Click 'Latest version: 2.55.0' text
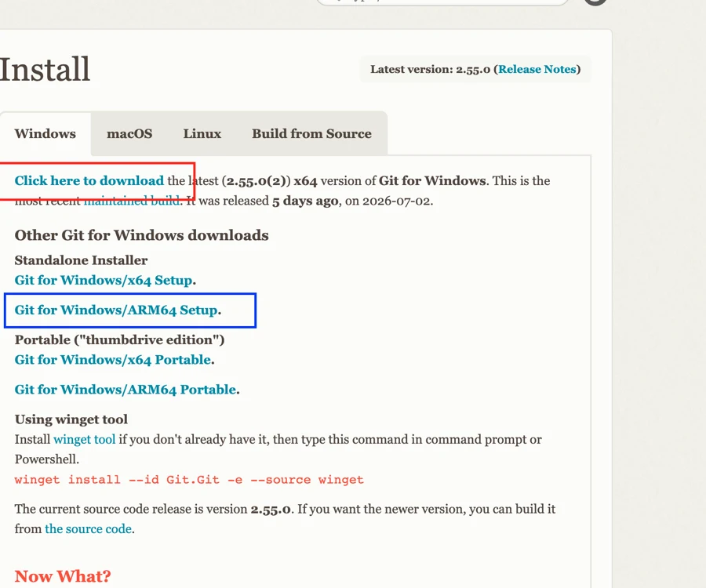Image resolution: width=706 pixels, height=588 pixels. coord(430,69)
